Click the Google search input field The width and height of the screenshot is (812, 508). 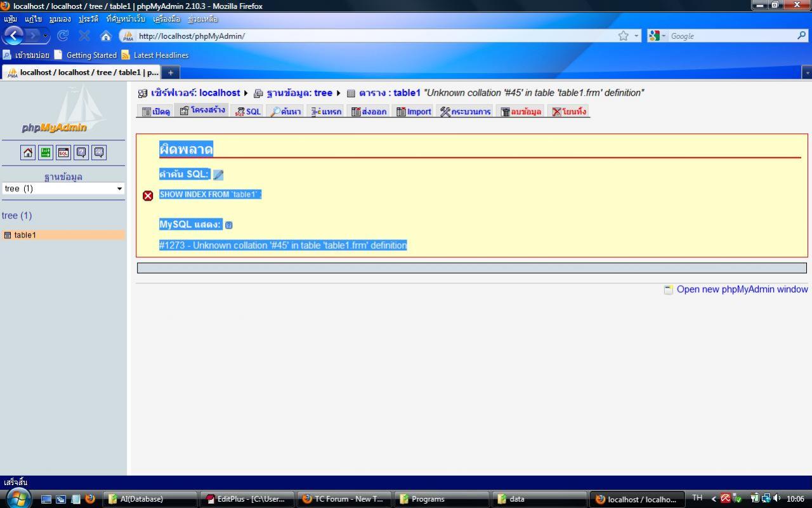[731, 36]
